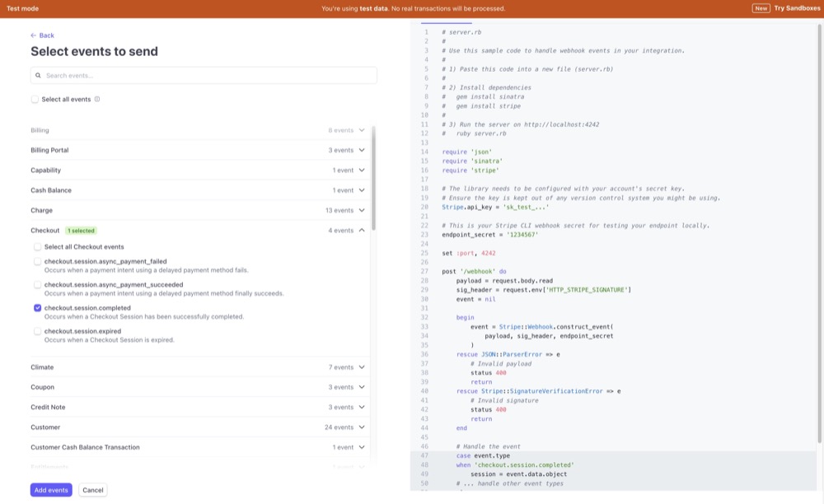Click code line require 'stripe'
This screenshot has width=824, height=504.
coord(471,170)
